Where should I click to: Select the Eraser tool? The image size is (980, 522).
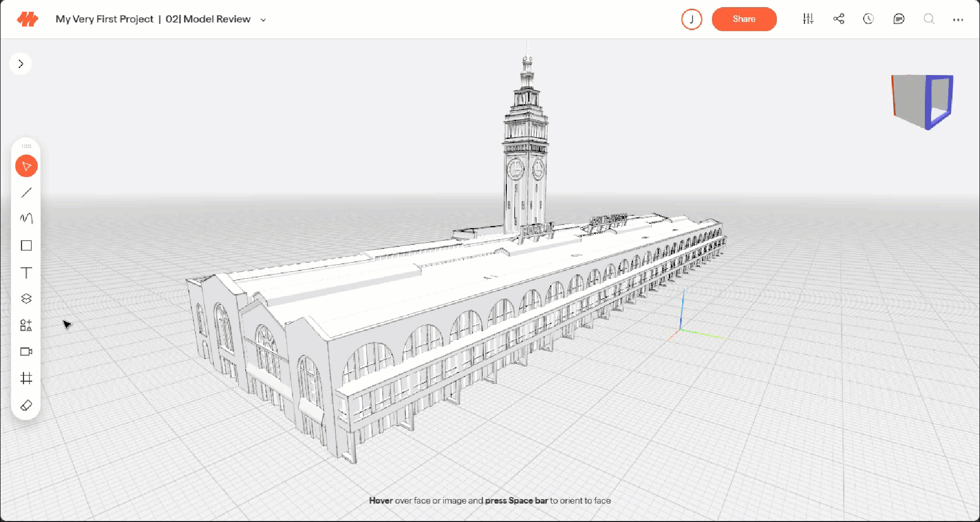coord(27,405)
